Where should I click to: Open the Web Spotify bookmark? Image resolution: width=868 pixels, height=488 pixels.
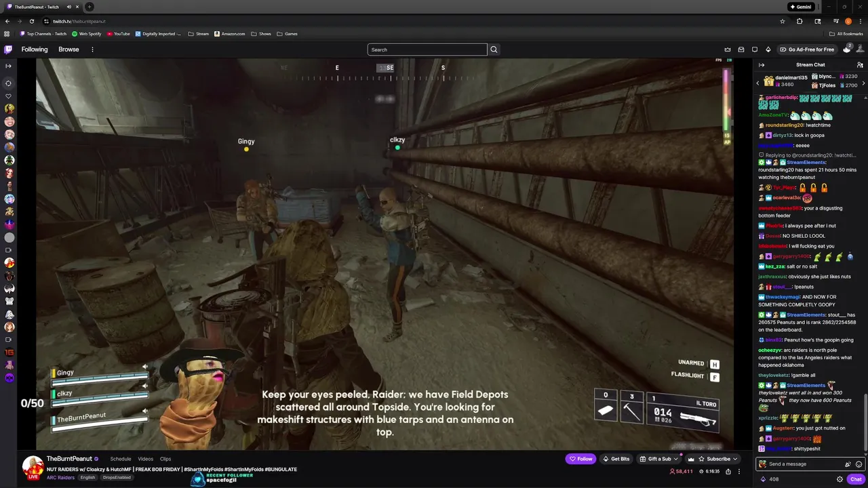pyautogui.click(x=86, y=34)
